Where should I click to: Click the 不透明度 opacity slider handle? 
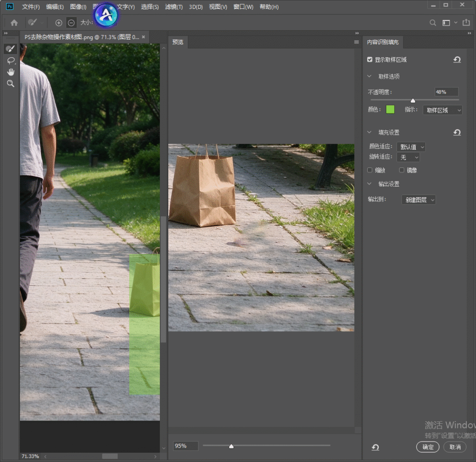pos(413,100)
